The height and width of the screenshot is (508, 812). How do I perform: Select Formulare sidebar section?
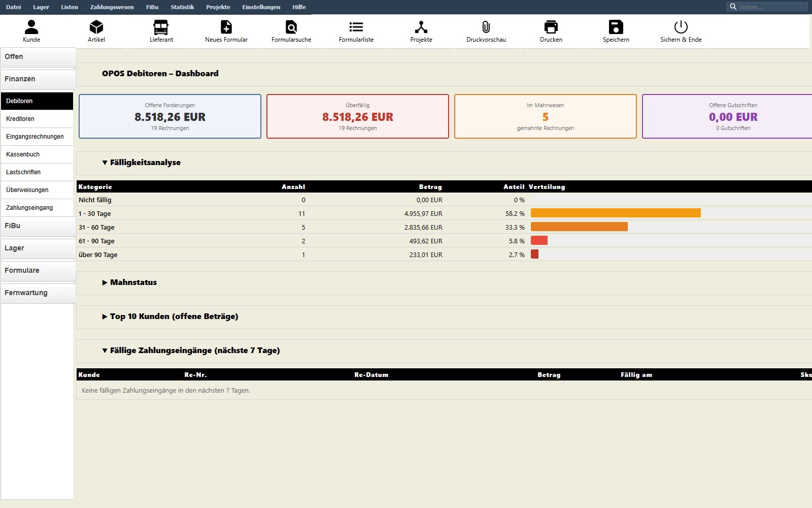(x=38, y=271)
